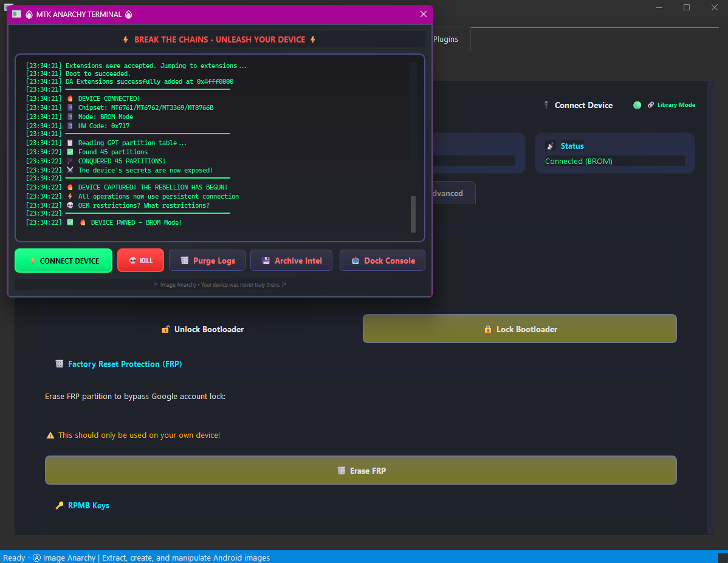Viewport: 728px width, 563px height.
Task: Click the floppy disk icon on Archive Intel
Action: pyautogui.click(x=266, y=260)
